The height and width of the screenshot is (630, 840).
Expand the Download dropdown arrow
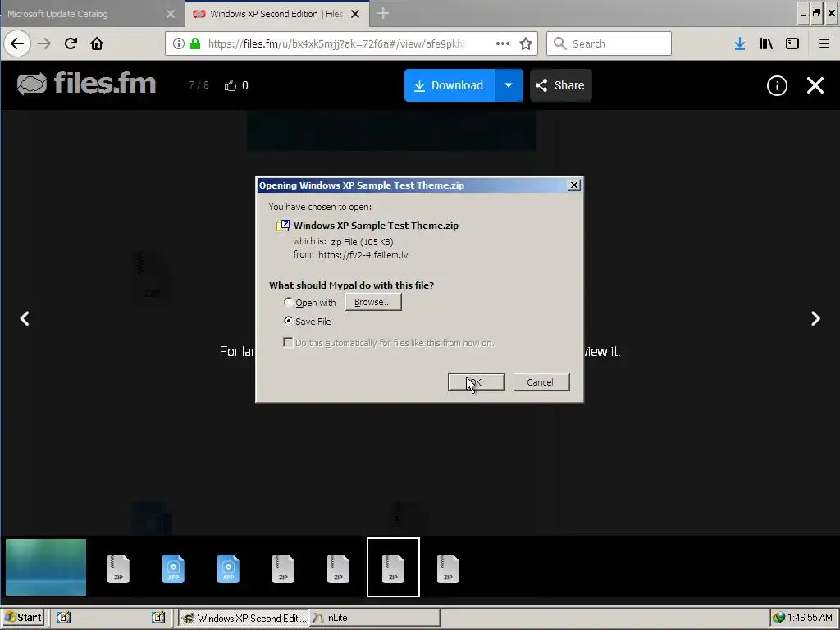click(x=509, y=85)
